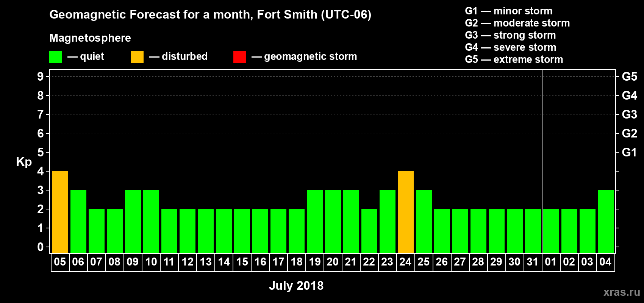Click the 'G2 — moderate storm' legend line
This screenshot has width=644, height=303.
517,23
